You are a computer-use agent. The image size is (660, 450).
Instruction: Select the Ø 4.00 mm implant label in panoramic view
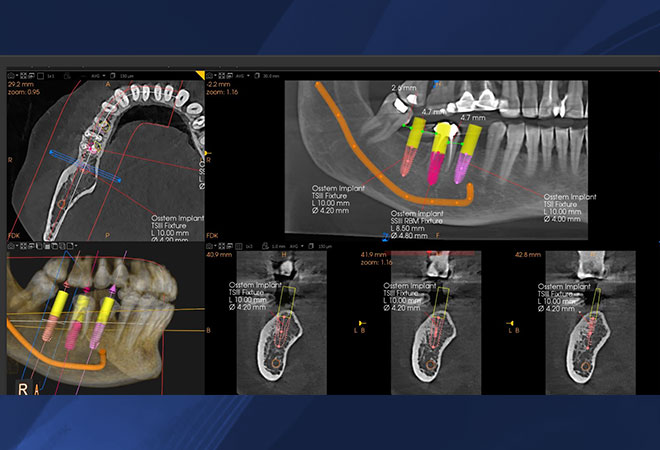click(x=570, y=208)
